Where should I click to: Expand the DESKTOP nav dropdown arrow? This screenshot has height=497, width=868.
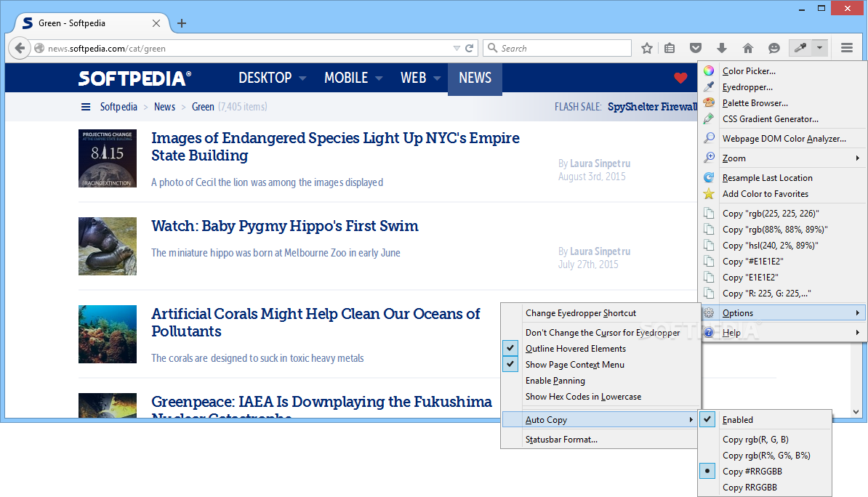coord(302,78)
